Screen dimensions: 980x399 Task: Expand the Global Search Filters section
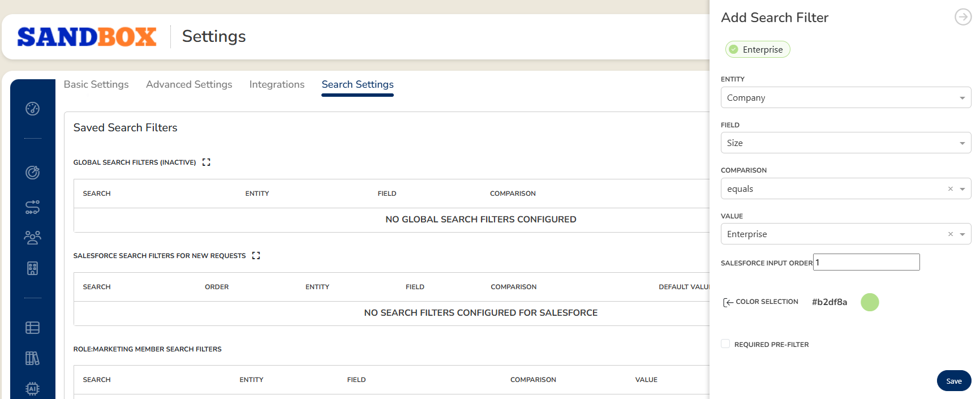click(x=207, y=162)
